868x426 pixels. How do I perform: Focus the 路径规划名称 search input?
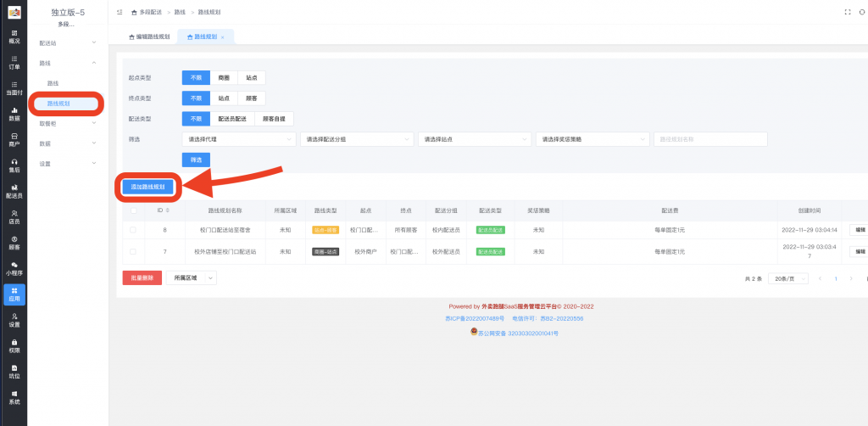[x=710, y=139]
